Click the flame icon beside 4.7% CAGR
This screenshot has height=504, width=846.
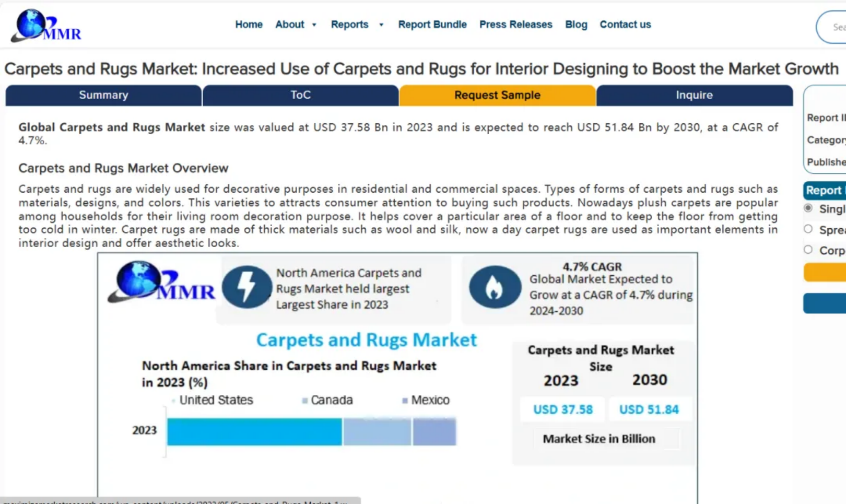(x=494, y=287)
